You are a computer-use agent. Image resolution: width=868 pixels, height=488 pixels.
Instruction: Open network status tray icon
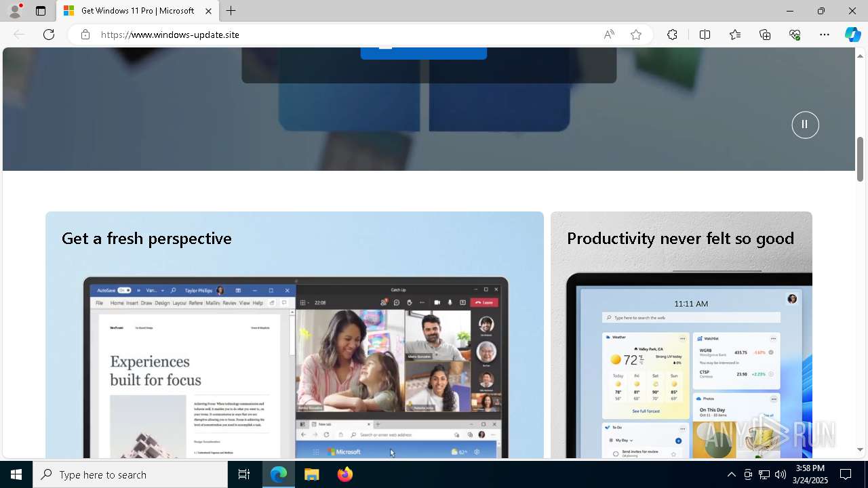764,474
